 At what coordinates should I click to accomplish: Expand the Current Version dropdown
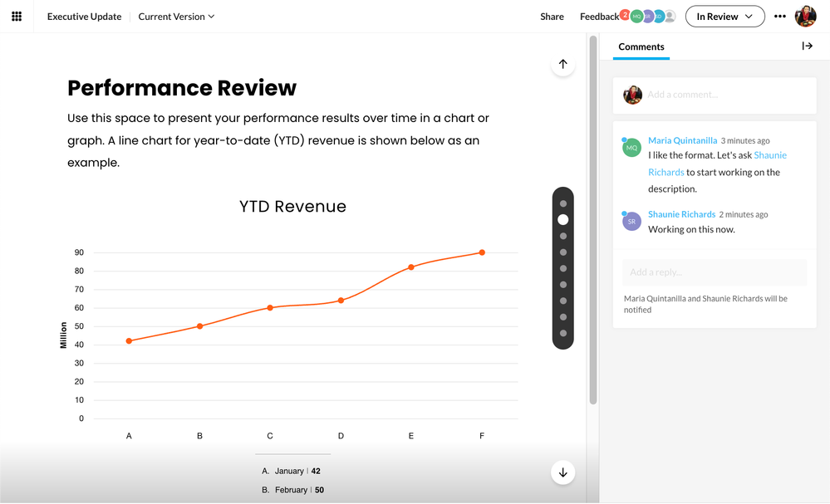[x=176, y=17]
